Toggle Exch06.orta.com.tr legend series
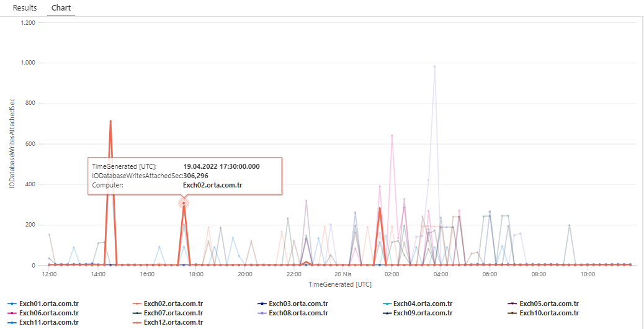The height and width of the screenshot is (329, 644). tap(43, 313)
